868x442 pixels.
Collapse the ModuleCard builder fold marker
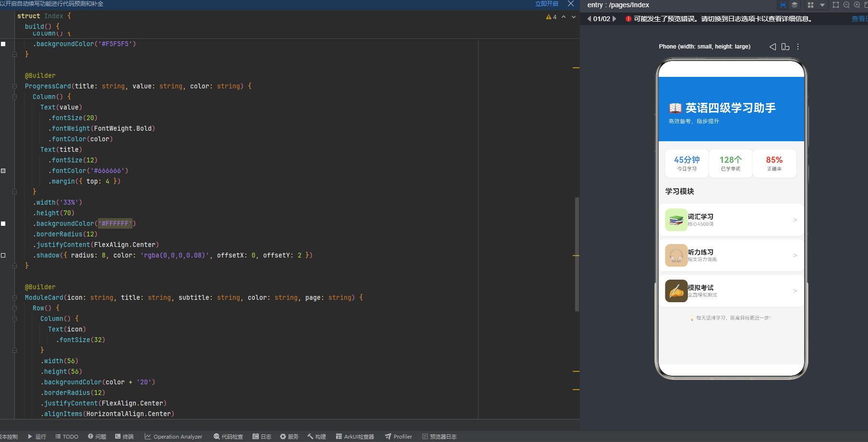[x=14, y=298]
